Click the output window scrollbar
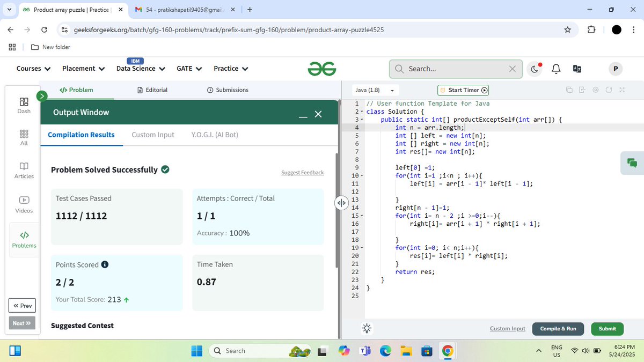This screenshot has width=644, height=362. coord(337,210)
